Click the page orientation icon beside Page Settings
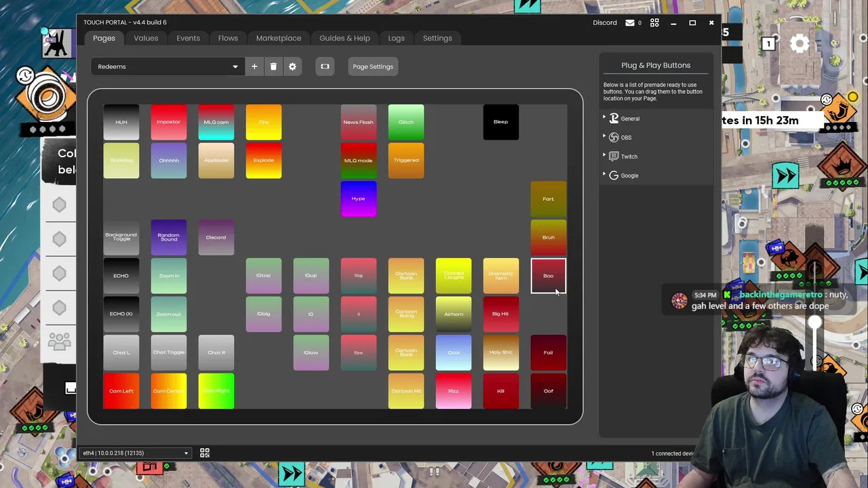The image size is (868, 488). 325,66
